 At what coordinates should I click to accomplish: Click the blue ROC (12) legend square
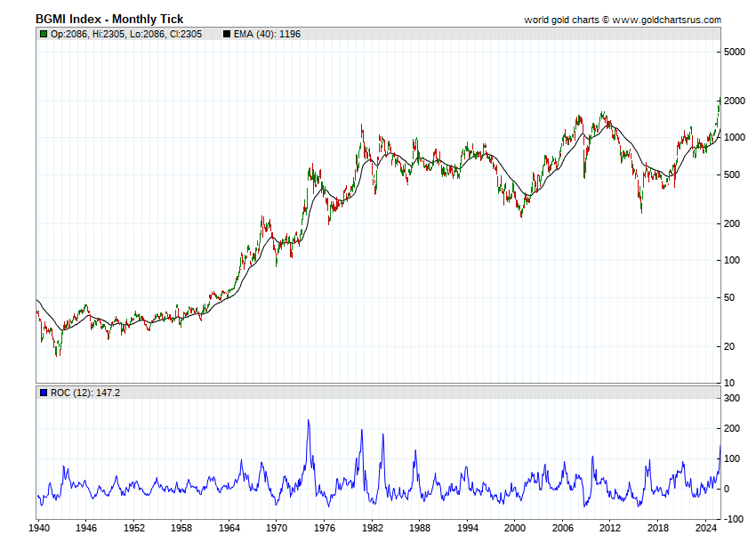pos(43,392)
